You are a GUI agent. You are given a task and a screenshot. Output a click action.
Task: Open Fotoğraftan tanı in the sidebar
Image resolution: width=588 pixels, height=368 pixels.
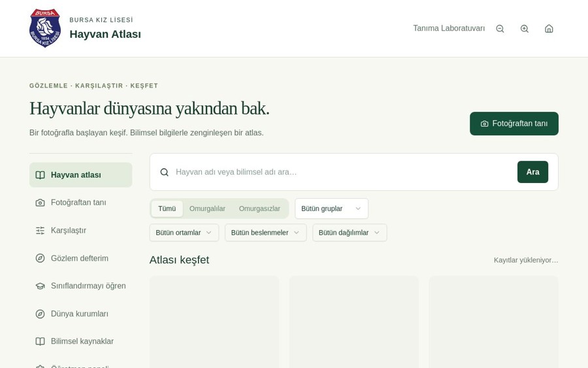80,203
